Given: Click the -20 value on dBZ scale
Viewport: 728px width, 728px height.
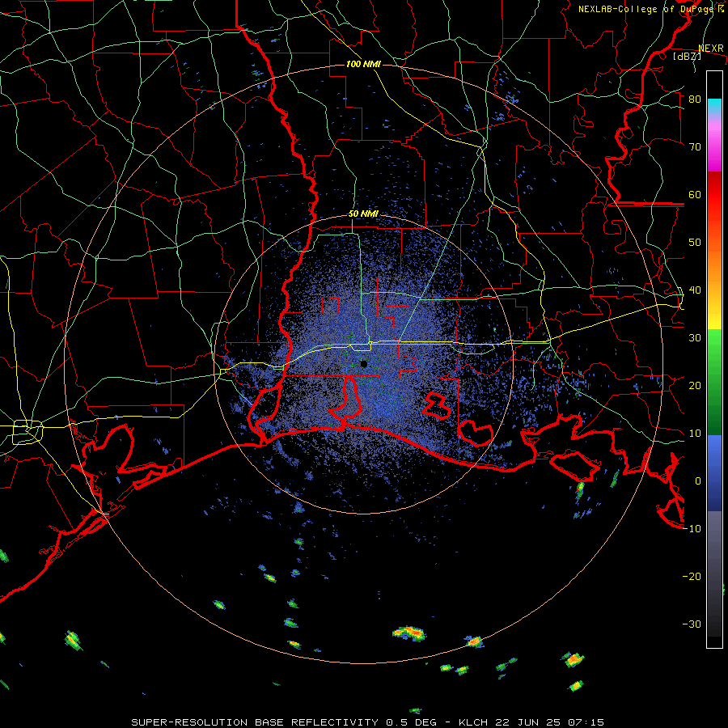Looking at the screenshot, I should (x=692, y=577).
